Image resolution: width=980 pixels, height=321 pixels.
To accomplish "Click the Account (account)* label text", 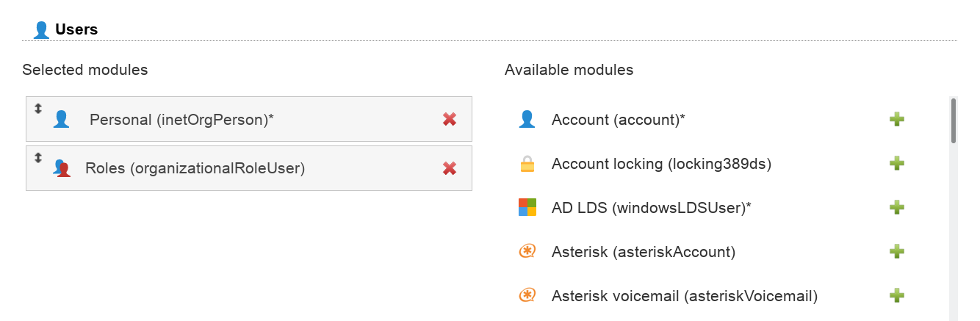I will (x=618, y=119).
